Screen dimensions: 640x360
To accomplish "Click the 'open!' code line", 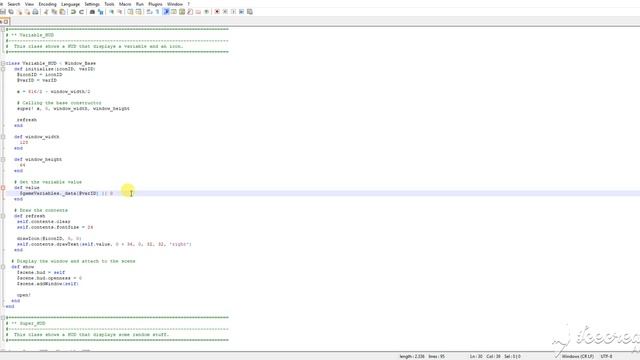I will (x=24, y=295).
